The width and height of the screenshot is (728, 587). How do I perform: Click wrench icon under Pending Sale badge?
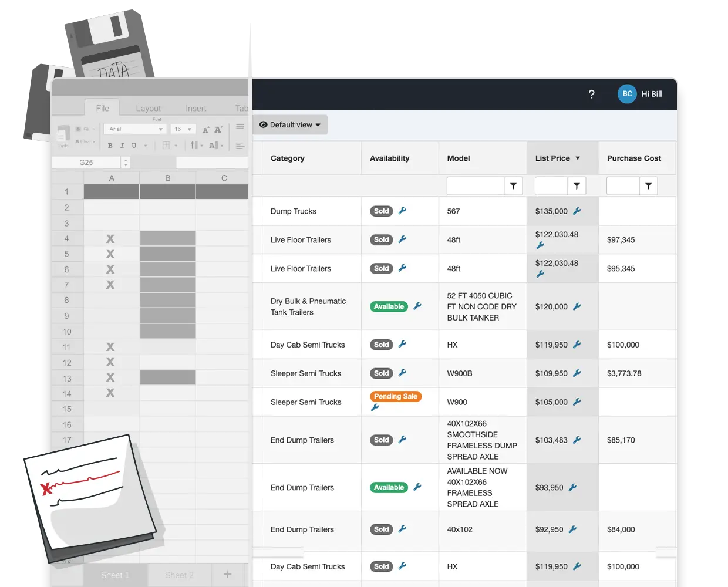click(x=375, y=408)
